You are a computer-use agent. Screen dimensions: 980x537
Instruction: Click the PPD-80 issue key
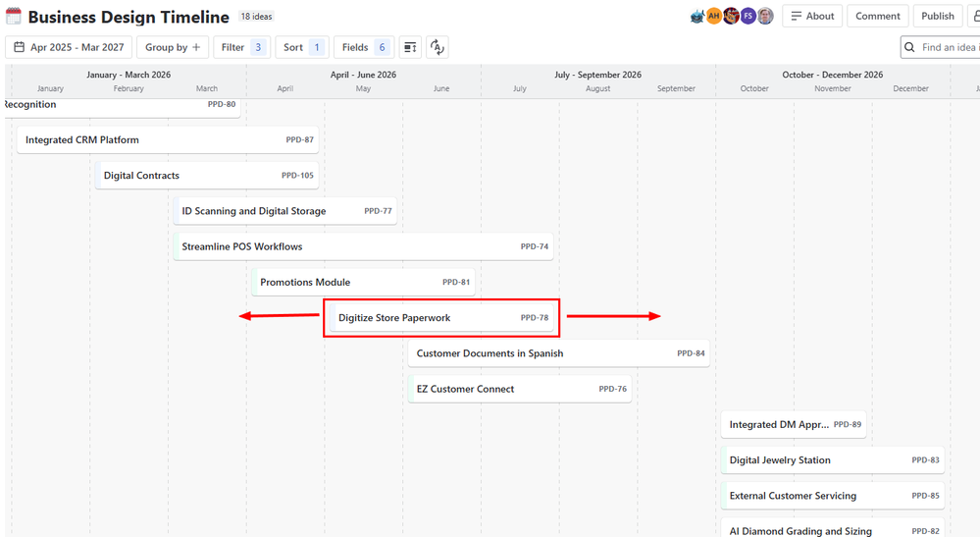222,104
